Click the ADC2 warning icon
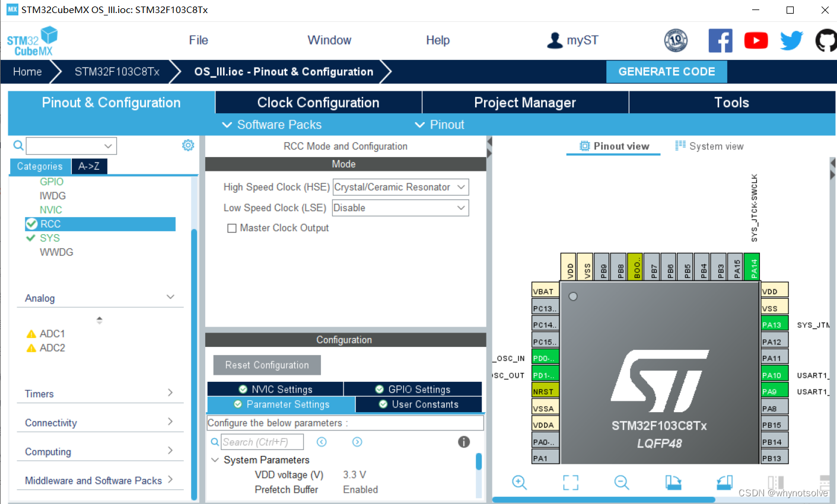The width and height of the screenshot is (837, 504). (x=31, y=348)
